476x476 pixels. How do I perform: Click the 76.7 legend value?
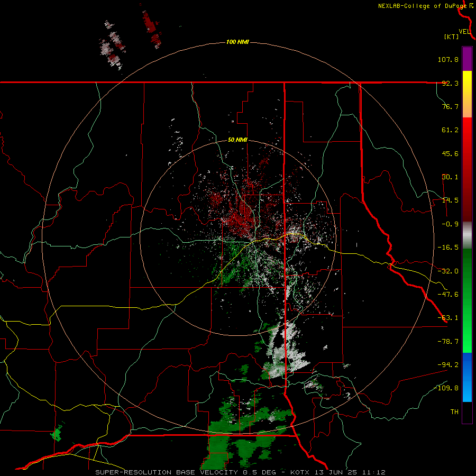pos(450,106)
